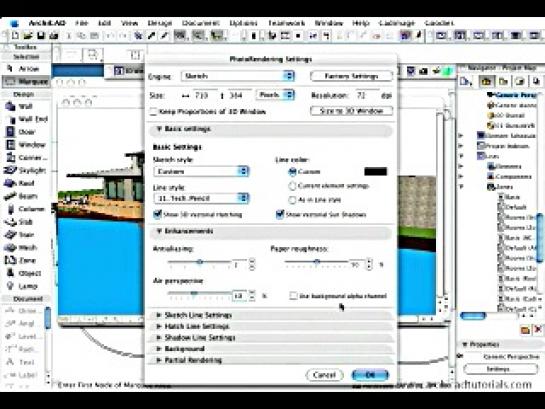Enable Keep Proportions of 3D Window

153,112
